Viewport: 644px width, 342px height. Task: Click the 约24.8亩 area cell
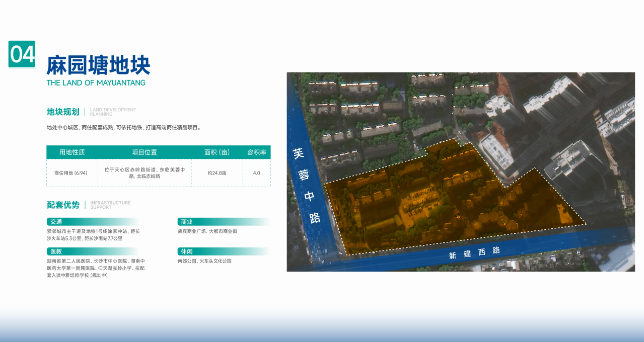pyautogui.click(x=217, y=173)
